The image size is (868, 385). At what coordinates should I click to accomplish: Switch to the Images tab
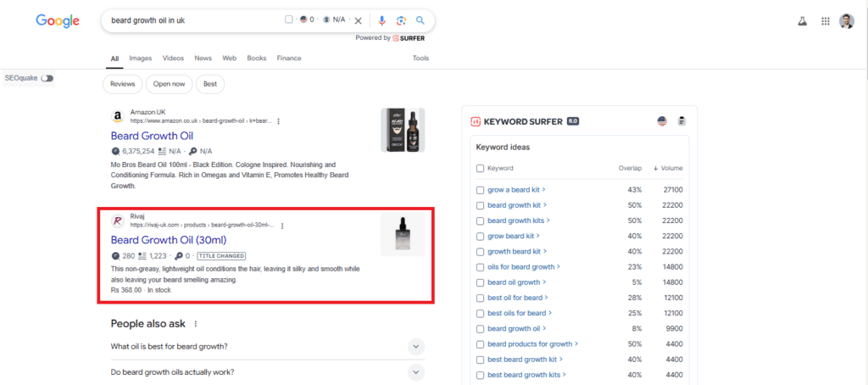pos(140,59)
